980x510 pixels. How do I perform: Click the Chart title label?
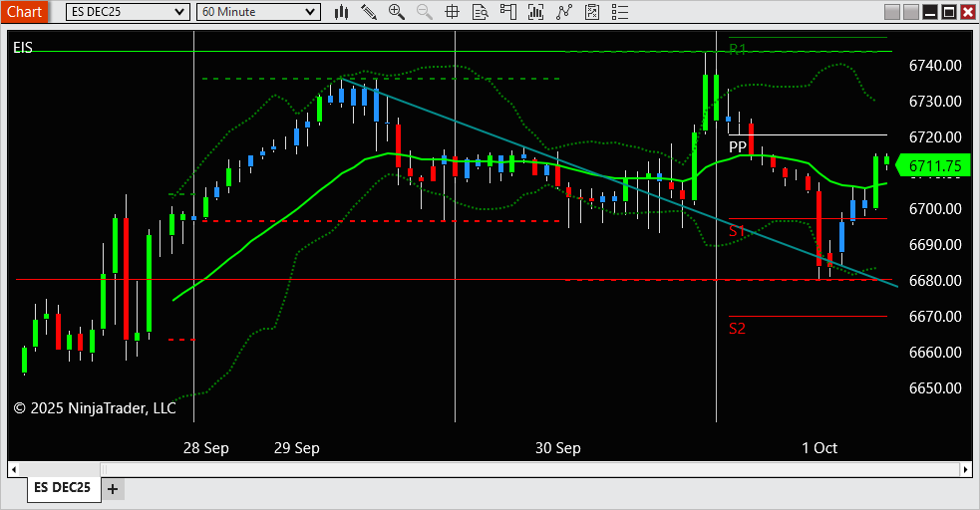[x=24, y=12]
